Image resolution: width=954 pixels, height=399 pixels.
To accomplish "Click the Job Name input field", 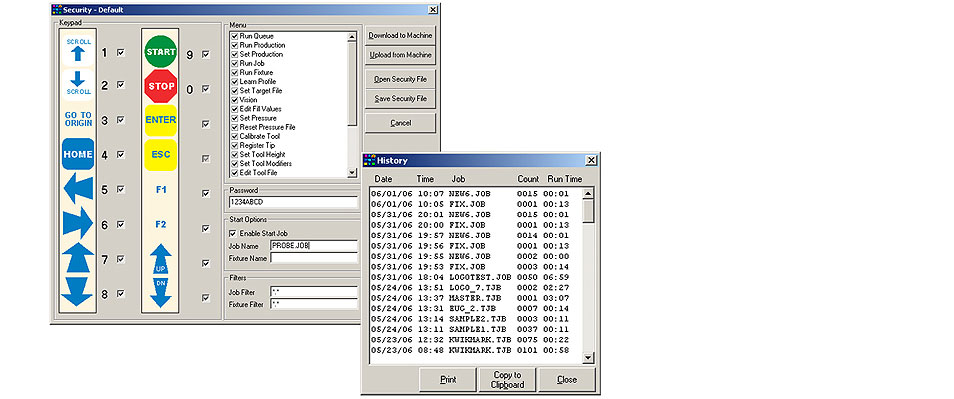I will 314,246.
